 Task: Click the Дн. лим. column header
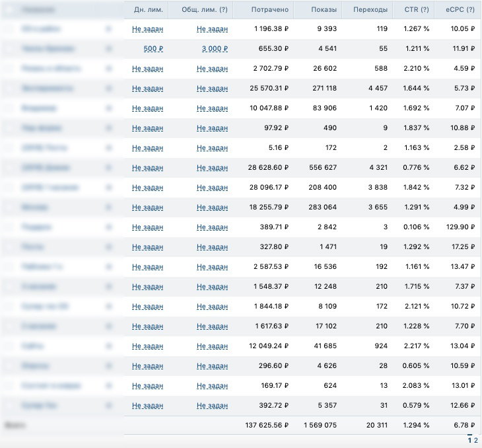(148, 9)
